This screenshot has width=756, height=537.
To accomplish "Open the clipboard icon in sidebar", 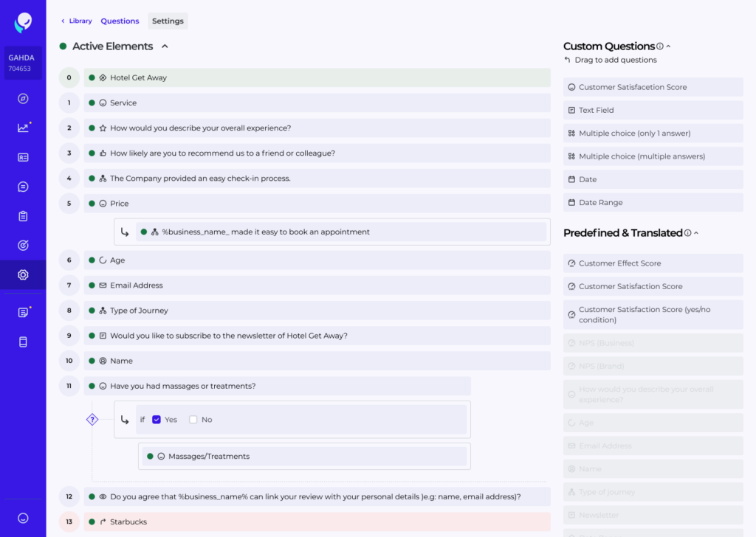I will (23, 216).
